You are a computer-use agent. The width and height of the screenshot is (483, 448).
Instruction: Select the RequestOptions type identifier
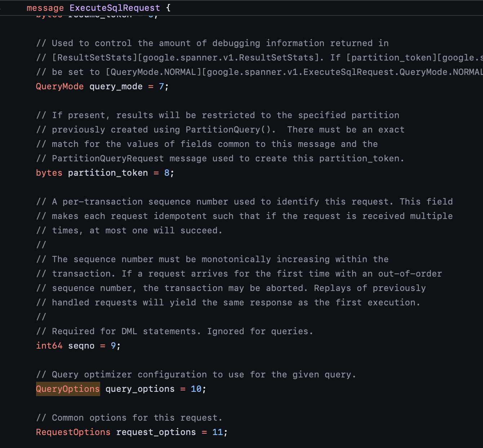(73, 432)
